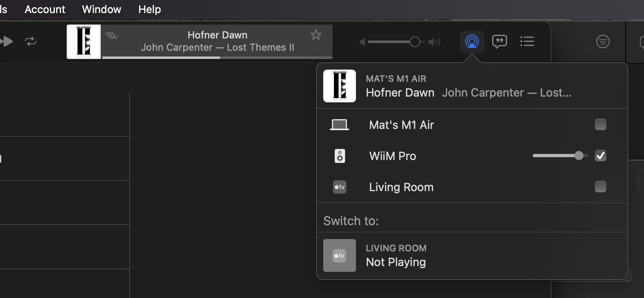
Task: Enable Mat's M1 Air output checkbox
Action: click(600, 124)
